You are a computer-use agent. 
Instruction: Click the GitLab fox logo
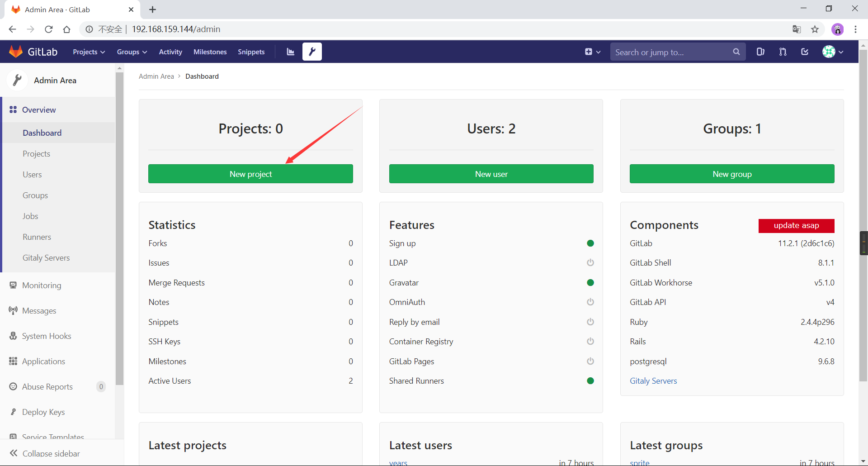16,52
